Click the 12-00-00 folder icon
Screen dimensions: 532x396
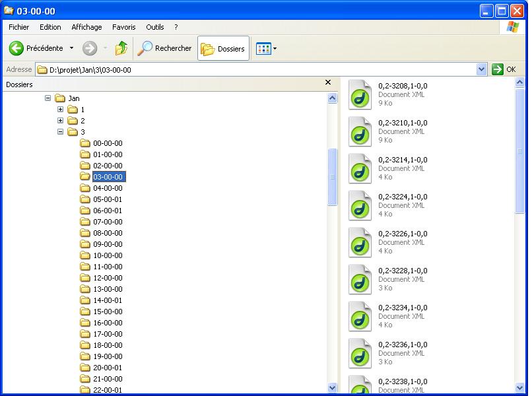pos(85,278)
